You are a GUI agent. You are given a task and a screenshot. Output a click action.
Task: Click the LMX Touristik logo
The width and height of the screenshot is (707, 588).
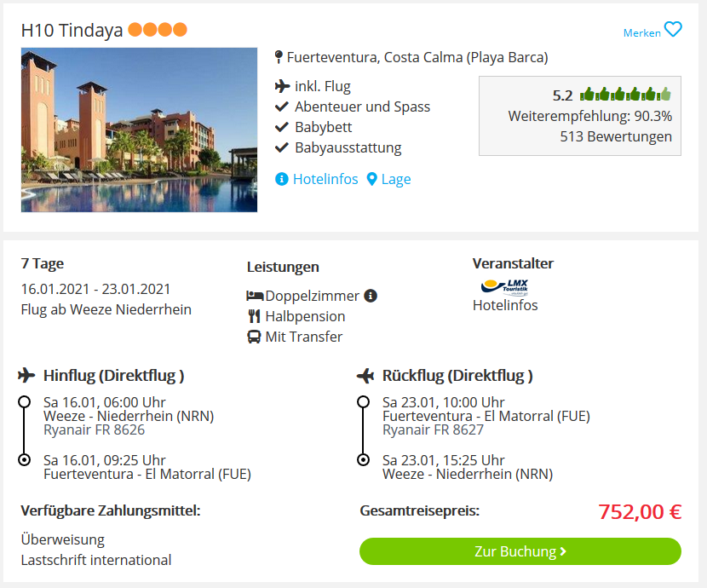click(504, 287)
